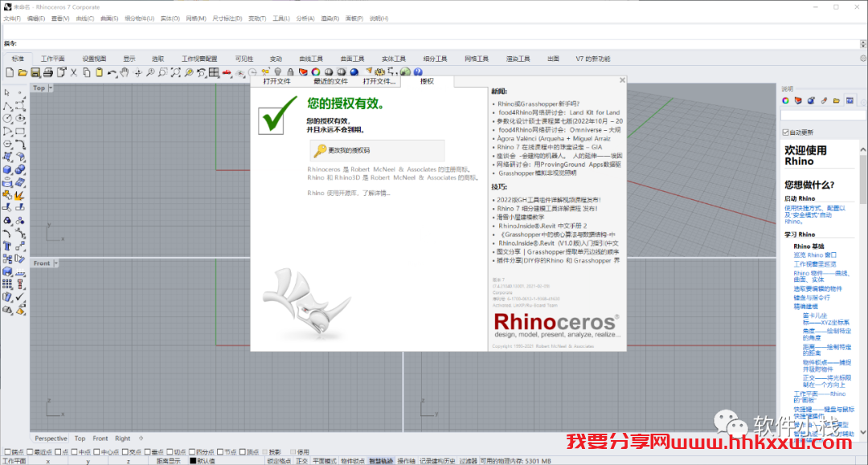Click the Paste clipboard icon

coord(99,72)
